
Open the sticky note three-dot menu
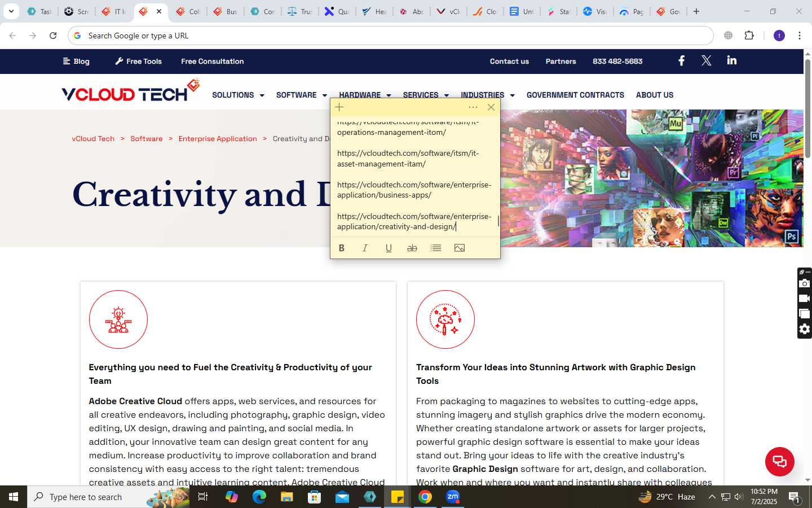tap(473, 107)
